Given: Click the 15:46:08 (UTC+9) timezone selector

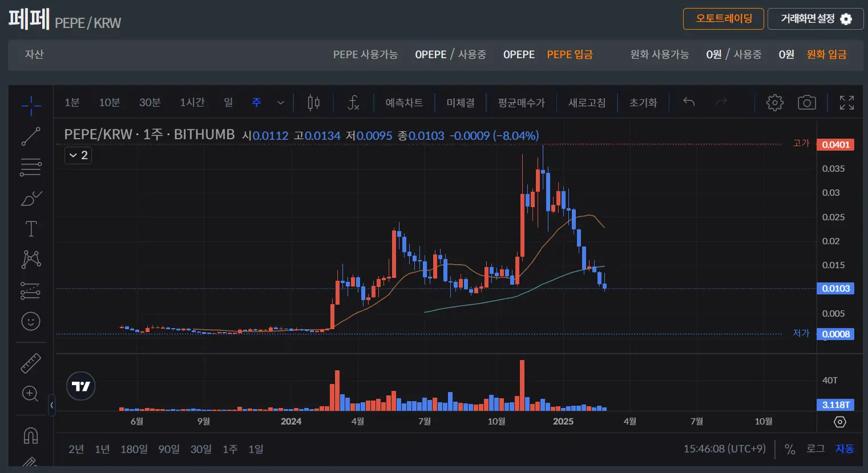Looking at the screenshot, I should click(x=725, y=449).
